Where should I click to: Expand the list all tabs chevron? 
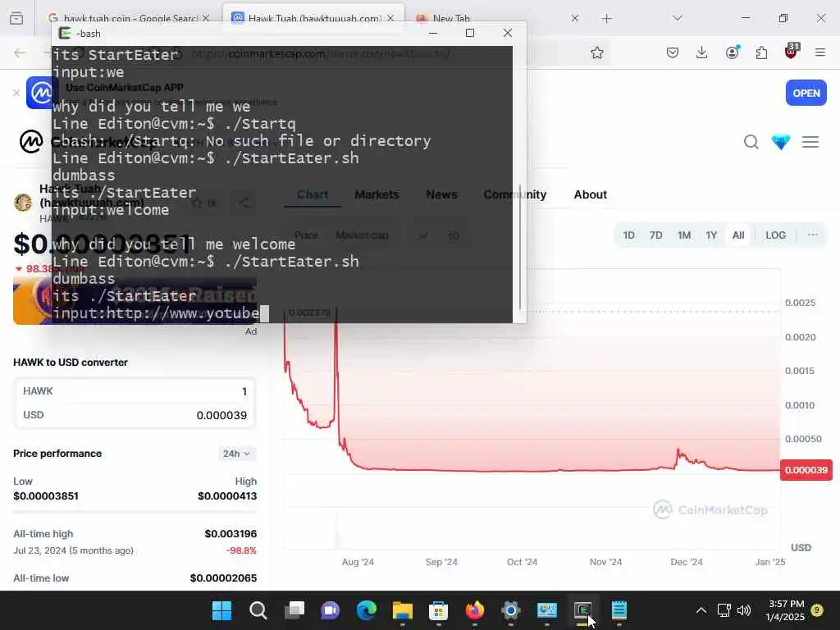[678, 18]
